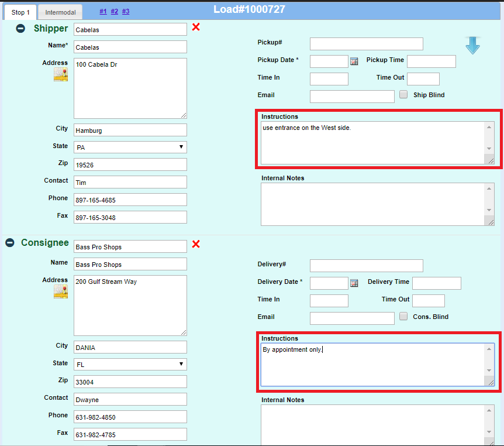Click into the Pickup# input field

pyautogui.click(x=366, y=44)
